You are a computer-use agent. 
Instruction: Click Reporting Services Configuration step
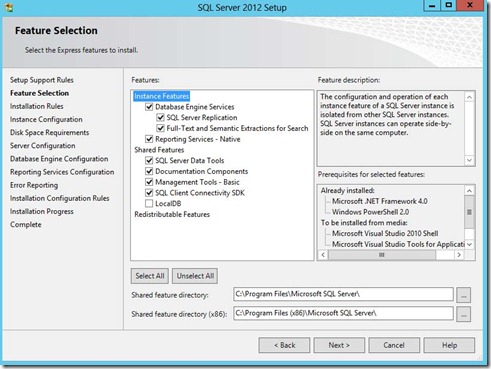tap(62, 172)
